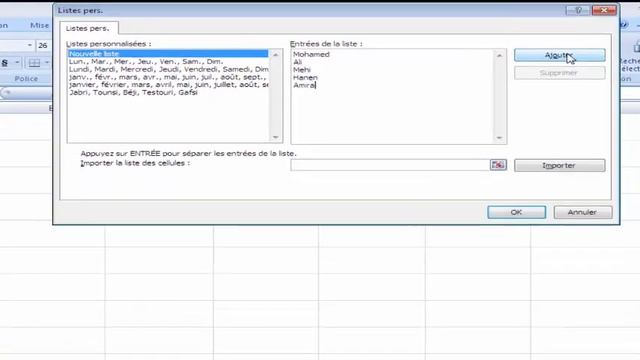Click the Mehi entry in list entries
Viewport: 640px width, 360px height.
coord(302,70)
